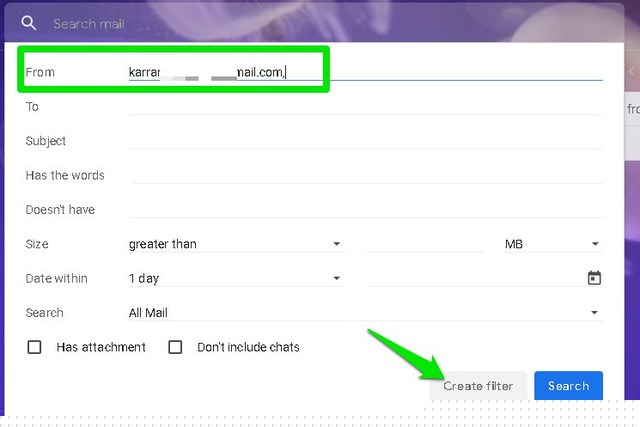Click the blue Search button
The height and width of the screenshot is (427, 640).
click(x=568, y=386)
